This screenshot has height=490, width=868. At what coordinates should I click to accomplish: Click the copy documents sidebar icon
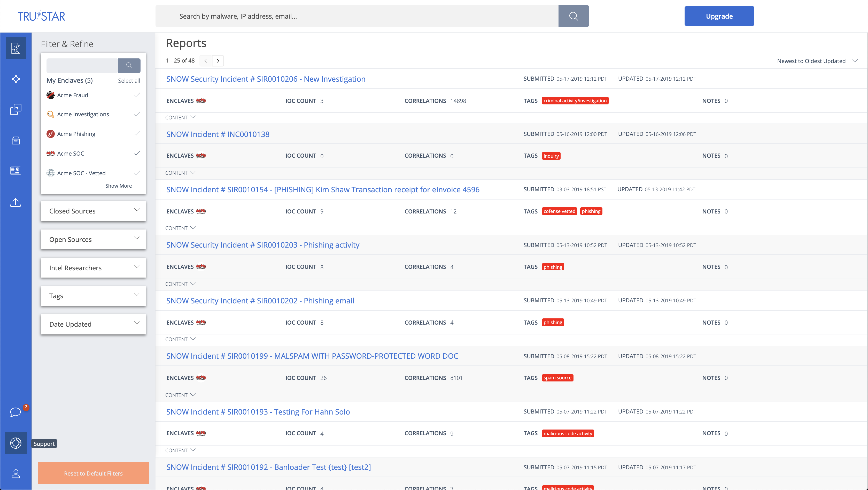tap(16, 109)
